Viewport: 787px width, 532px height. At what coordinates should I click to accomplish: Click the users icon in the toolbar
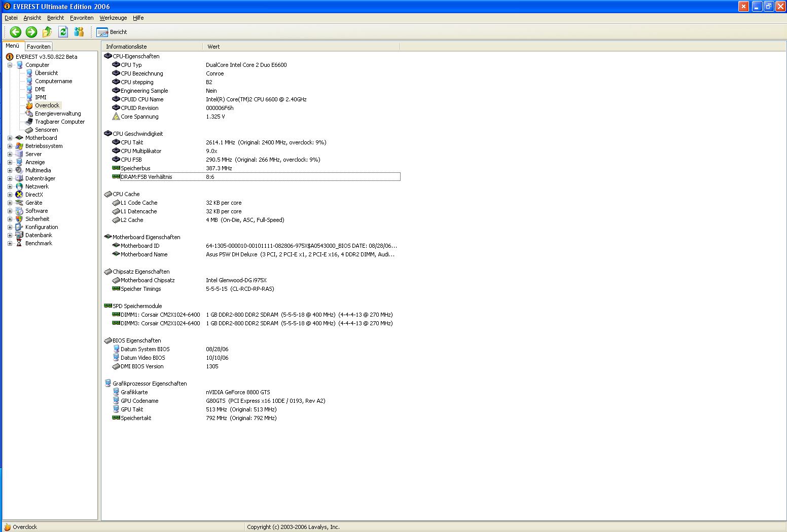click(x=79, y=32)
